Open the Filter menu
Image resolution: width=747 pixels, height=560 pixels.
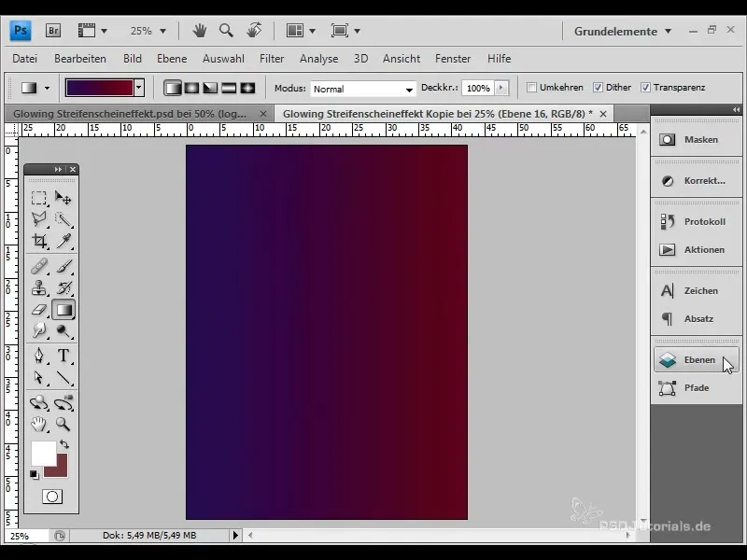tap(272, 59)
